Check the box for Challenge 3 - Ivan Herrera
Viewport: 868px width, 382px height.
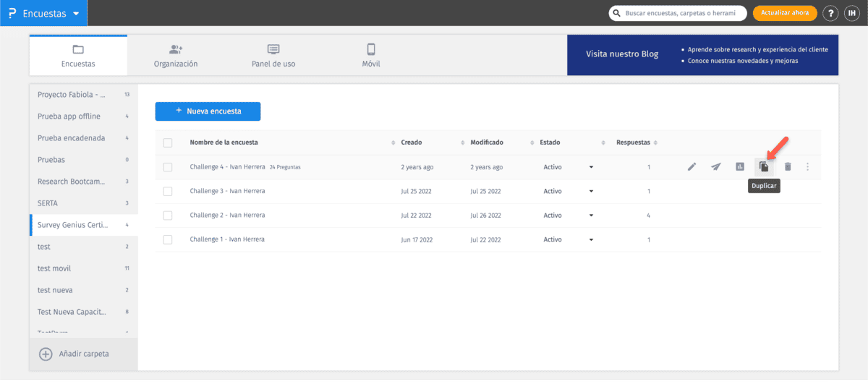(x=168, y=191)
